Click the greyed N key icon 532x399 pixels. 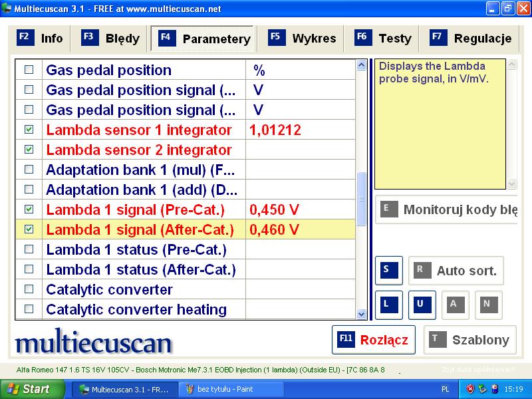[x=487, y=305]
